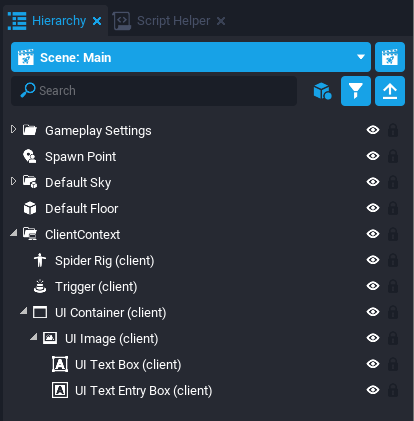Image resolution: width=414 pixels, height=421 pixels.
Task: Click the UI Text Box icon
Action: [60, 364]
